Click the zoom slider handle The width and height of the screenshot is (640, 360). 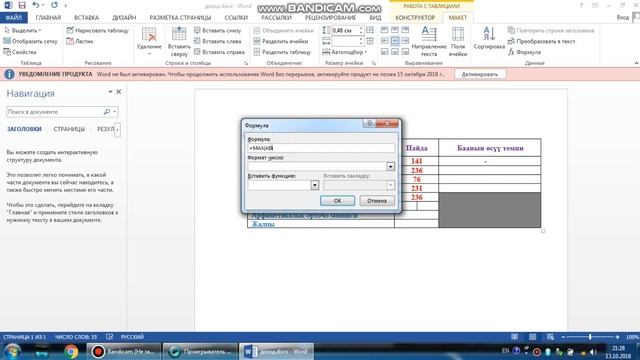(x=590, y=337)
